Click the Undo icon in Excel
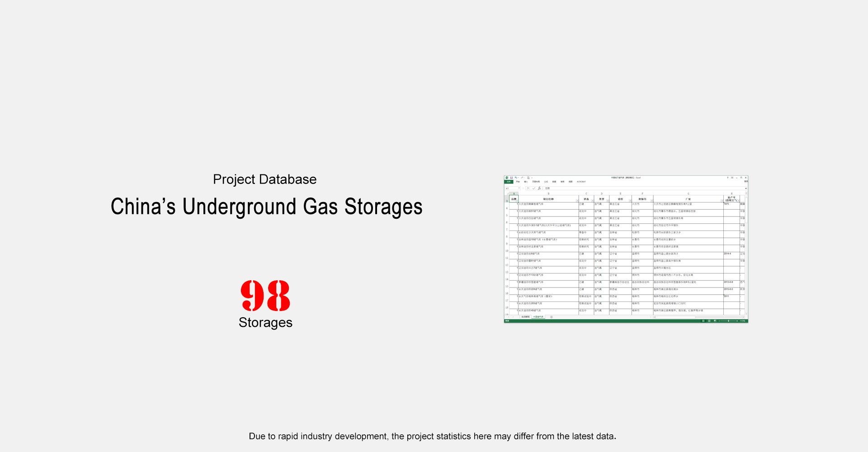 point(516,178)
